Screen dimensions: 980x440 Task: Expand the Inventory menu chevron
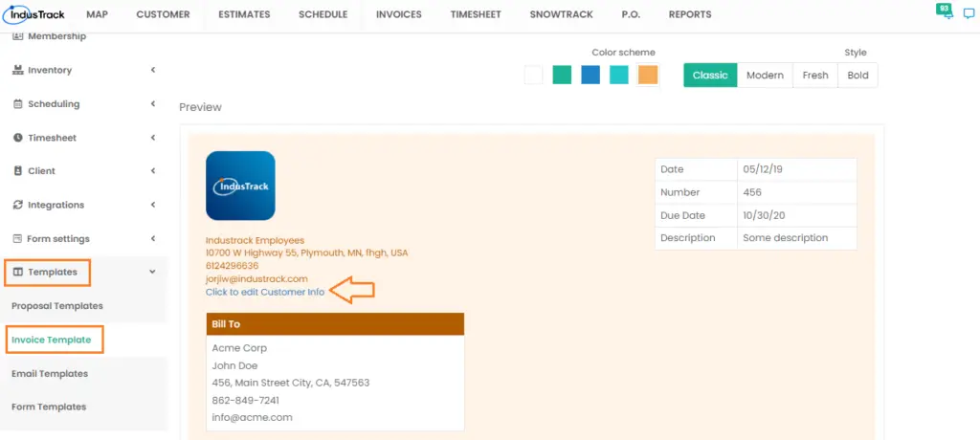[152, 70]
